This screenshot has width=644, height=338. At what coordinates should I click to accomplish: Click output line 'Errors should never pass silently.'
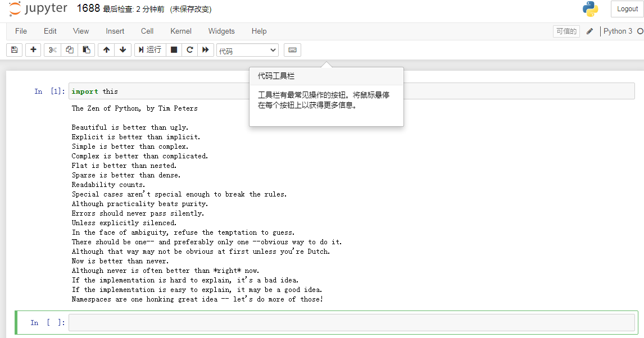pyautogui.click(x=138, y=213)
